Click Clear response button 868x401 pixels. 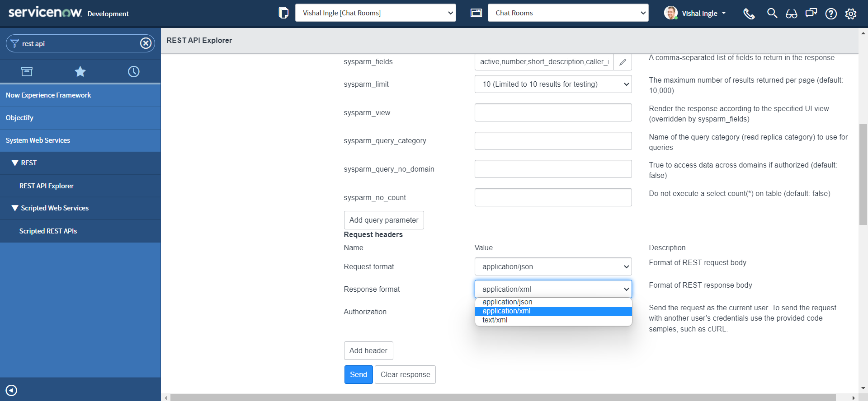pyautogui.click(x=405, y=374)
